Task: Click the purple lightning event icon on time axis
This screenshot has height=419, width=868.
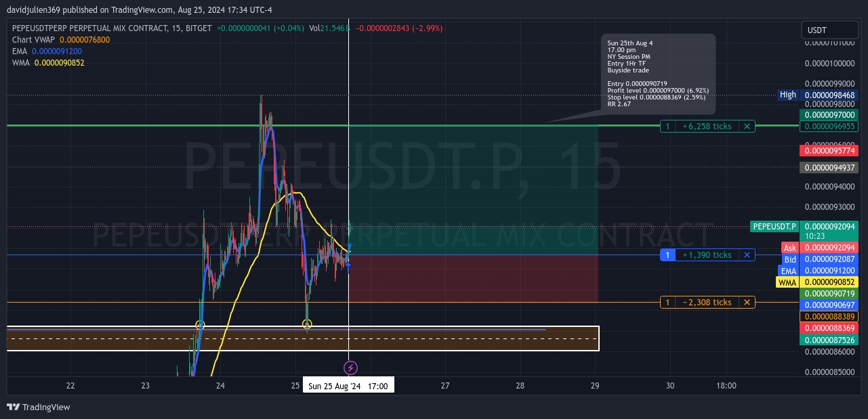Action: [x=350, y=368]
